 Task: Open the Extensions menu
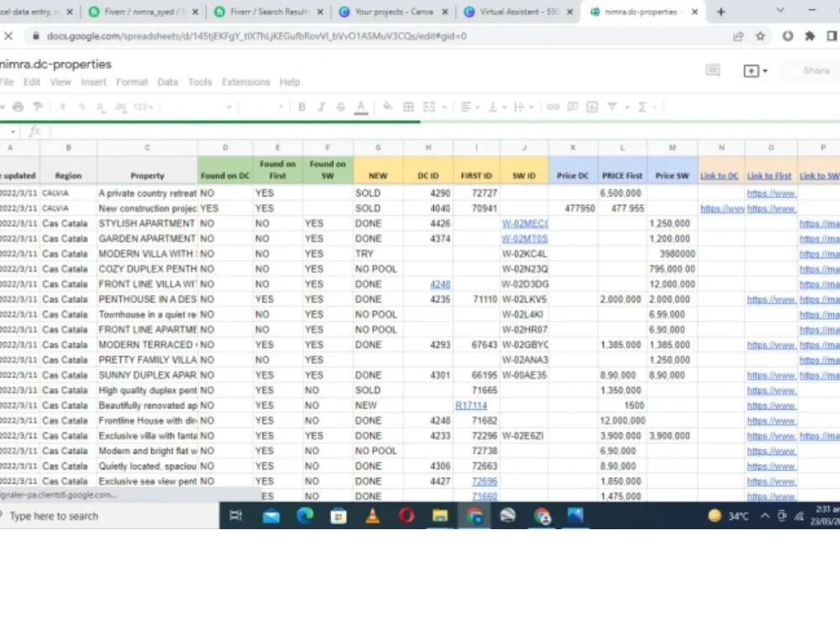coord(246,82)
